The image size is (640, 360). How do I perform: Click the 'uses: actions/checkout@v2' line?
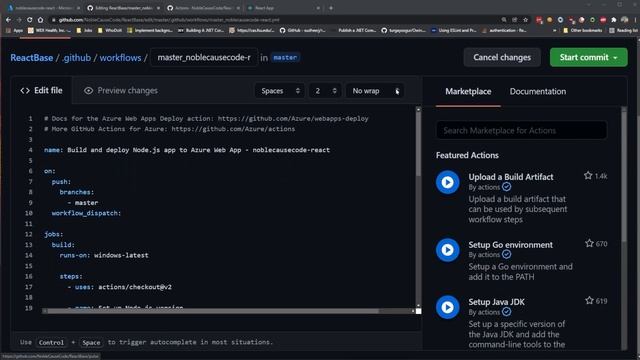pyautogui.click(x=120, y=287)
